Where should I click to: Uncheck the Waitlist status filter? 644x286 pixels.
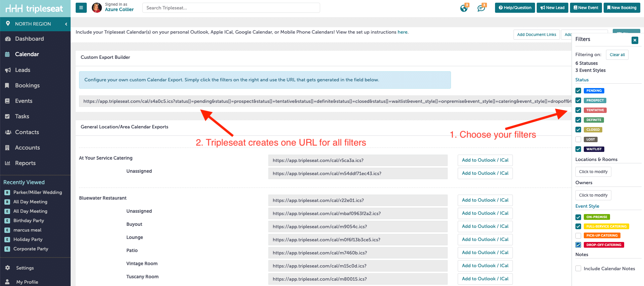point(578,149)
